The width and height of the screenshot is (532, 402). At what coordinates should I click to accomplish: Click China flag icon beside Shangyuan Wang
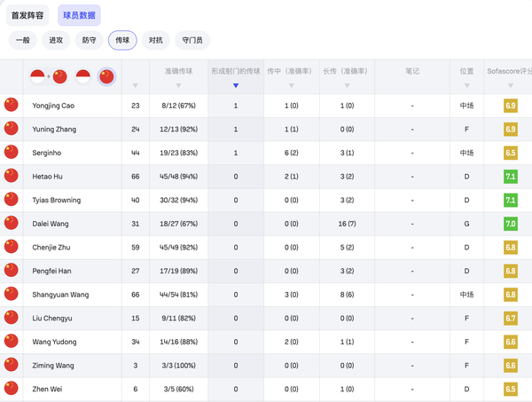(12, 294)
